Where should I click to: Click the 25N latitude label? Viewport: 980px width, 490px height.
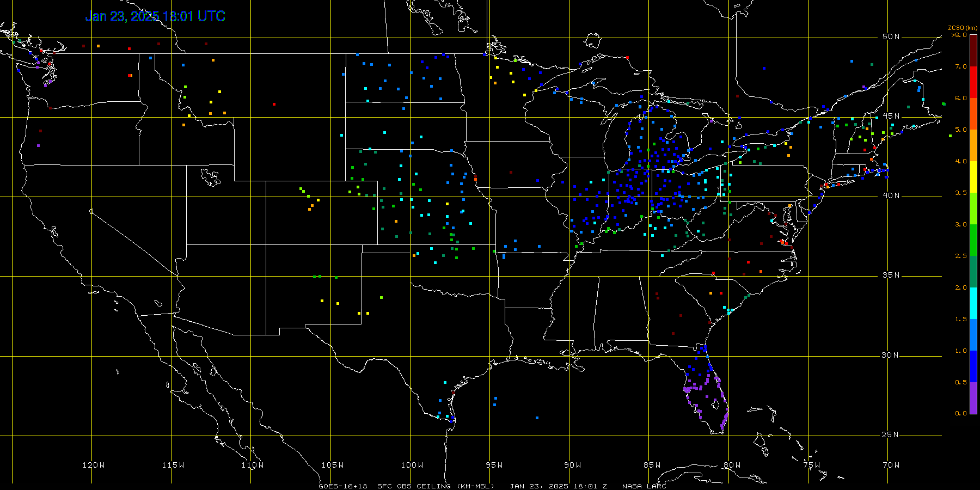click(x=891, y=435)
